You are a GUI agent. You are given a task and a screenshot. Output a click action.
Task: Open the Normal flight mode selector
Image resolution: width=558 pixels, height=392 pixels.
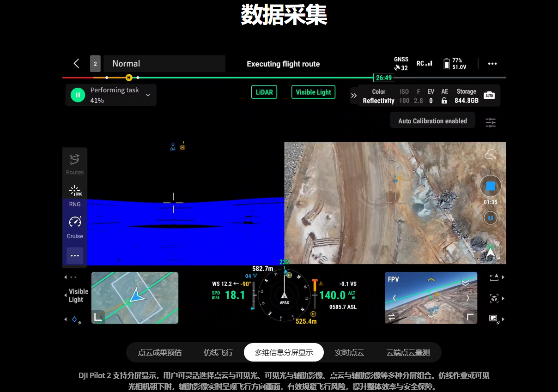[x=164, y=64]
